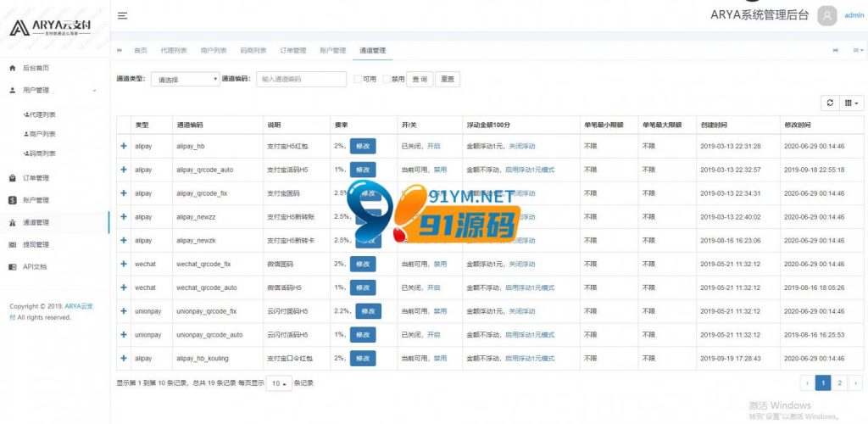Click the admin username link

[854, 15]
